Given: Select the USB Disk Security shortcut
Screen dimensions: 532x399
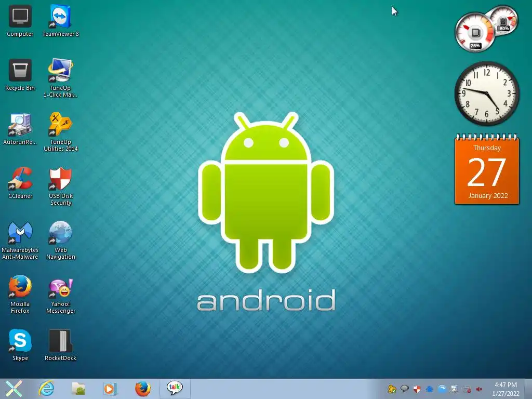Looking at the screenshot, I should (60, 187).
